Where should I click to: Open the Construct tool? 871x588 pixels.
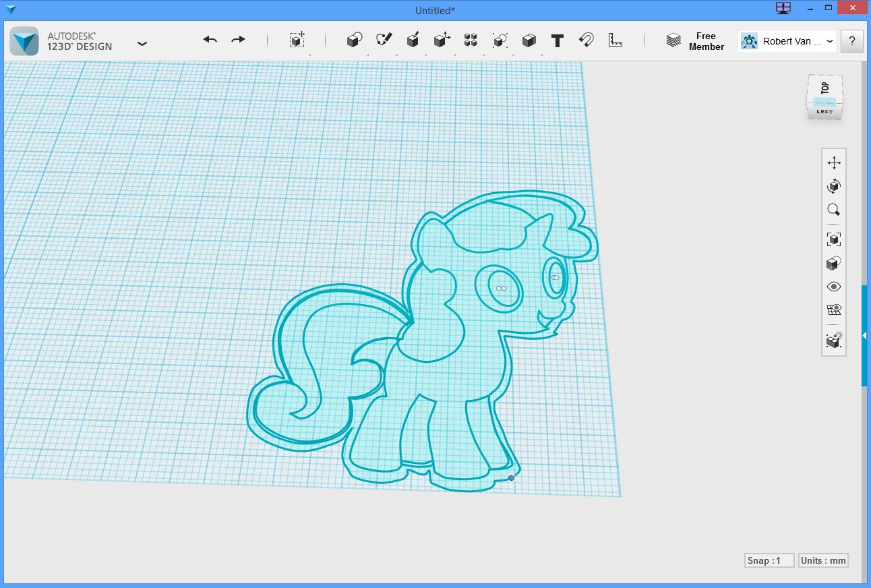(x=412, y=40)
